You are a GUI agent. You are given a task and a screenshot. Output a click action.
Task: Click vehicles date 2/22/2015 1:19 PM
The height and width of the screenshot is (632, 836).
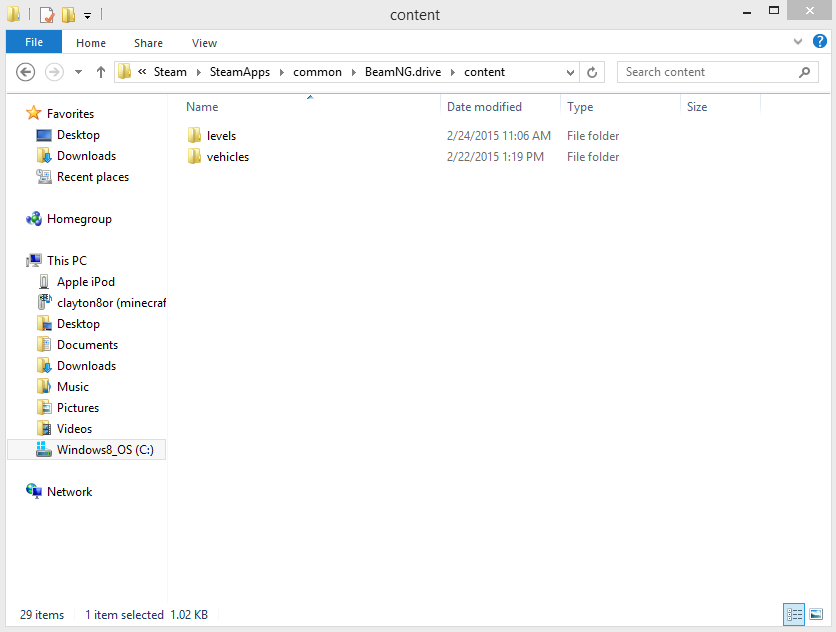click(495, 157)
